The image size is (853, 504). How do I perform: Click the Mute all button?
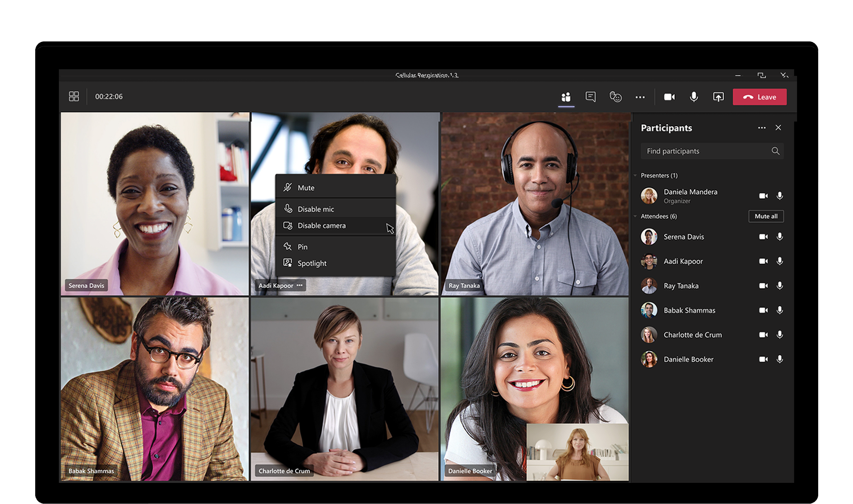pyautogui.click(x=766, y=216)
